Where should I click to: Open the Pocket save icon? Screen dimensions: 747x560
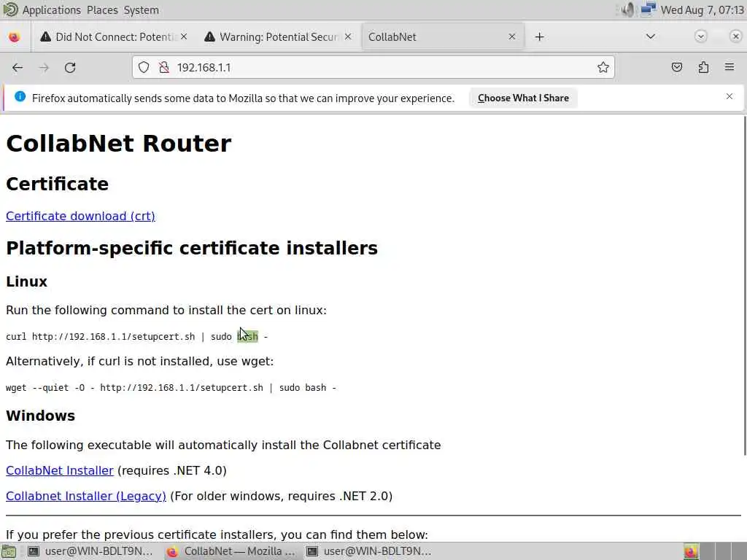[676, 68]
